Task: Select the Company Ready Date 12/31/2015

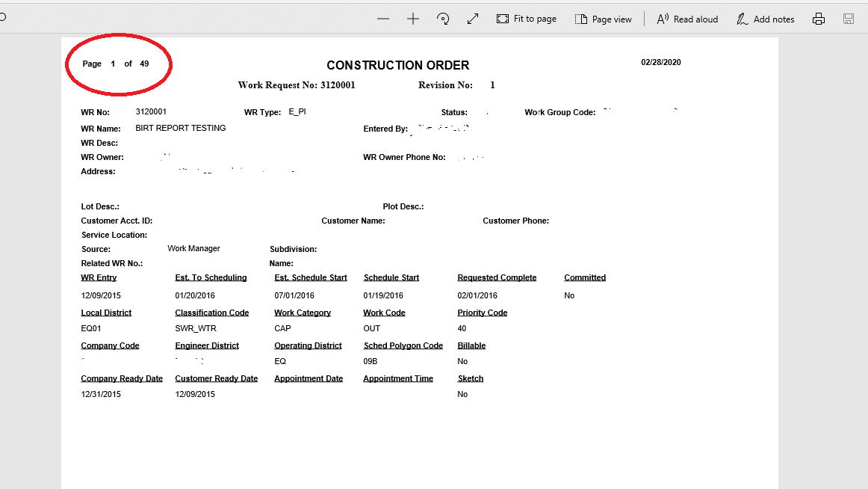Action: pos(101,394)
